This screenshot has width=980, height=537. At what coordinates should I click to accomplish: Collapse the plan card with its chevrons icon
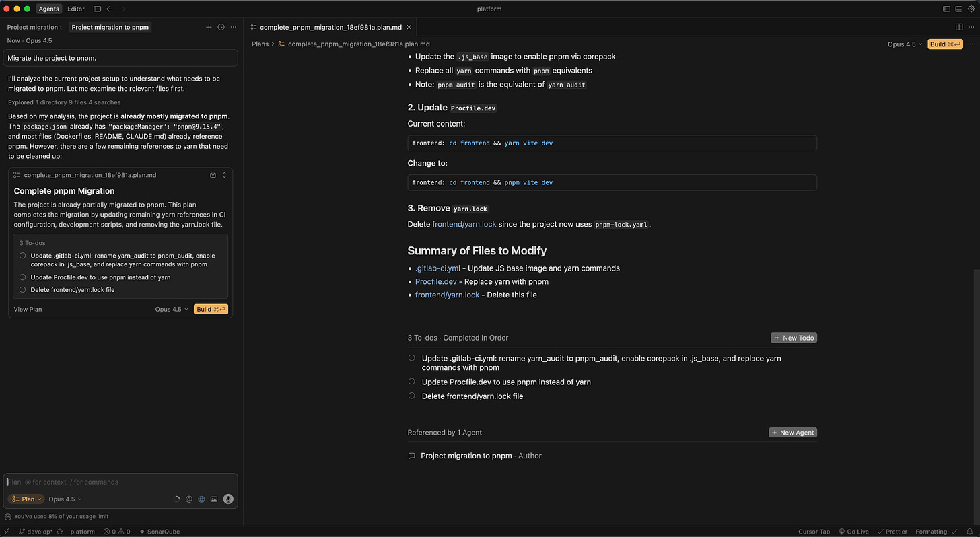(x=225, y=175)
